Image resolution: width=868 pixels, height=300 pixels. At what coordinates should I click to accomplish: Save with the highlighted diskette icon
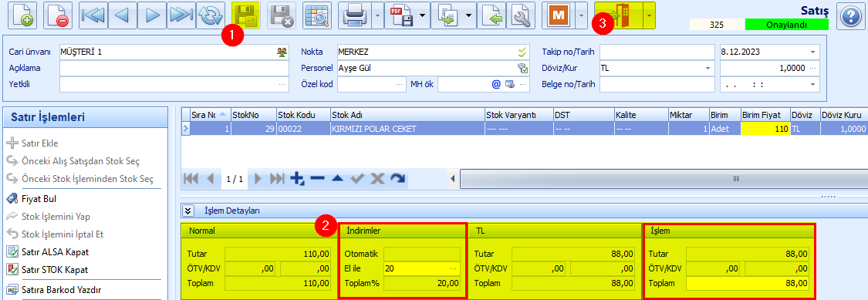coord(246,15)
